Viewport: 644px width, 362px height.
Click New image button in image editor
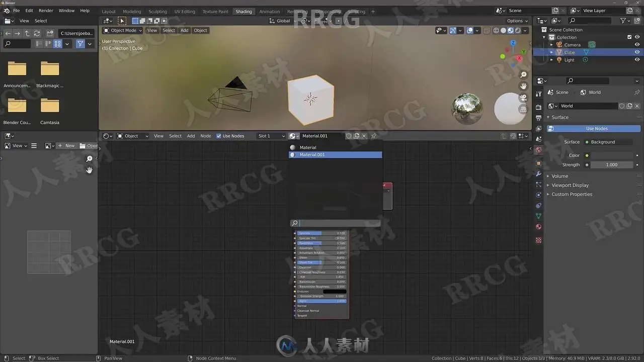(66, 146)
